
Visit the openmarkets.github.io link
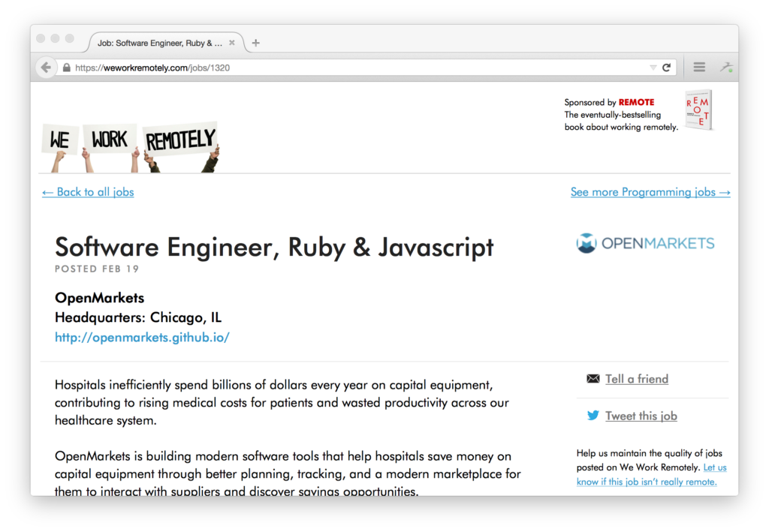tap(142, 337)
